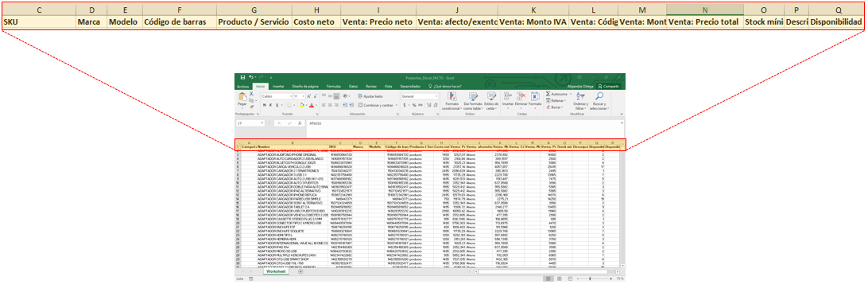Open the Insertar ribbon tab
This screenshot has height=288, width=868.
pos(278,87)
